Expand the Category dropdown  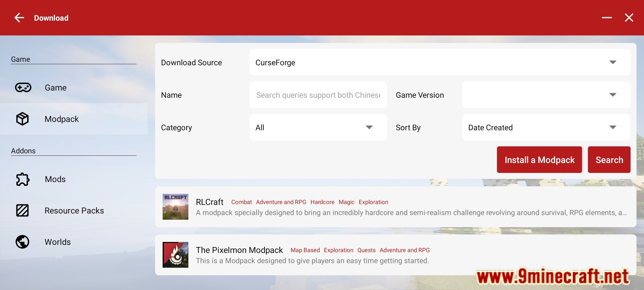point(368,127)
